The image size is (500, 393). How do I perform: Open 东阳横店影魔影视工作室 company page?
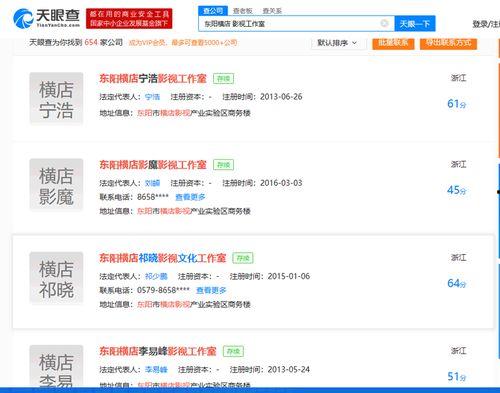(x=153, y=165)
